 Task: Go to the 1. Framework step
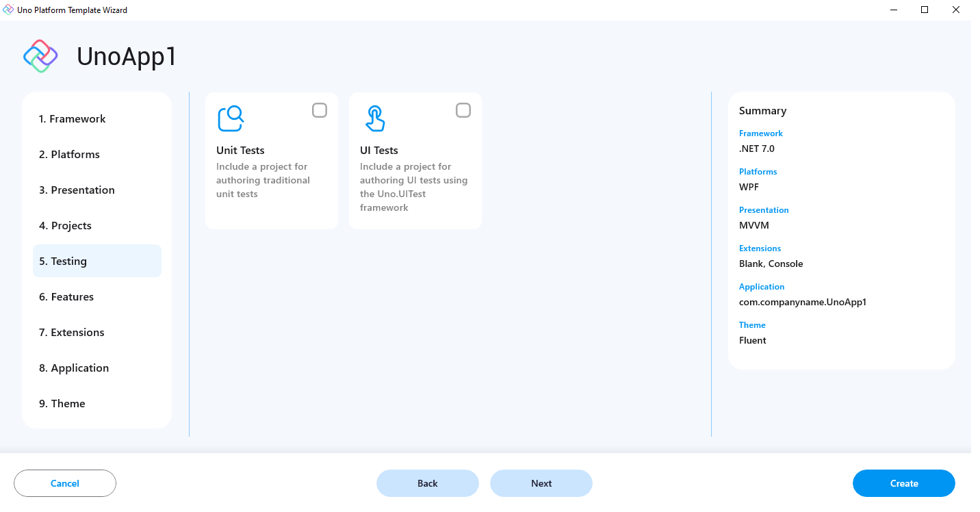97,118
